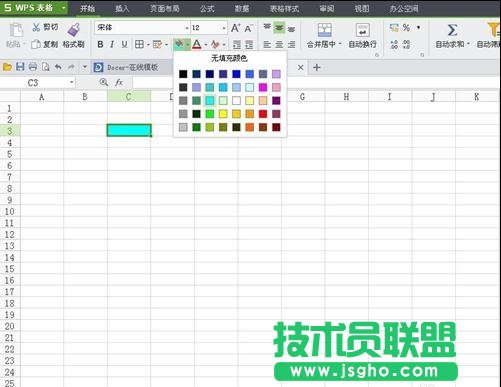This screenshot has height=387, width=501.
Task: Click the Print Preview icon
Action: tap(45, 67)
